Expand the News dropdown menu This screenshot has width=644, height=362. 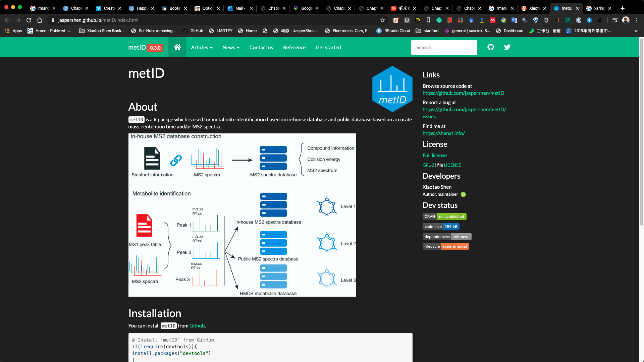pos(231,48)
